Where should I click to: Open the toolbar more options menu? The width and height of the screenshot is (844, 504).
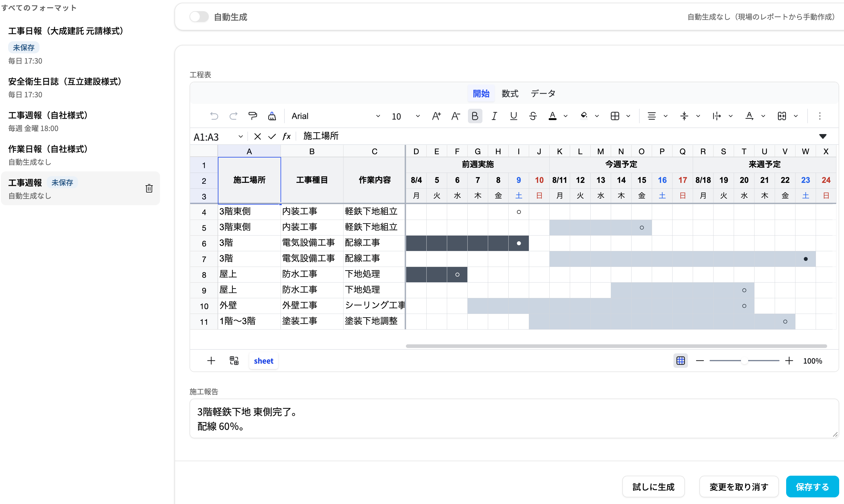(x=820, y=116)
